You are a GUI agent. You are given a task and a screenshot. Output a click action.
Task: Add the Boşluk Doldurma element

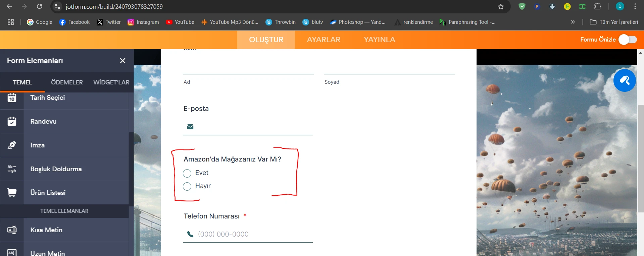[x=64, y=169]
